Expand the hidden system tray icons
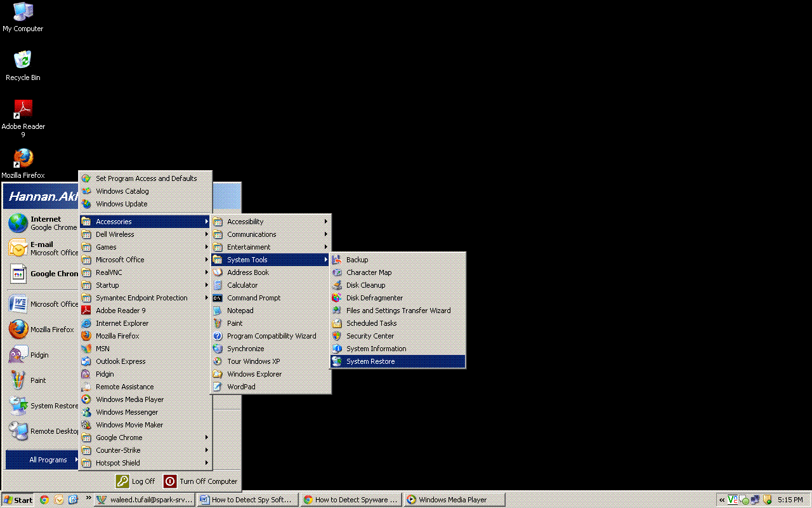The width and height of the screenshot is (812, 508). 722,500
